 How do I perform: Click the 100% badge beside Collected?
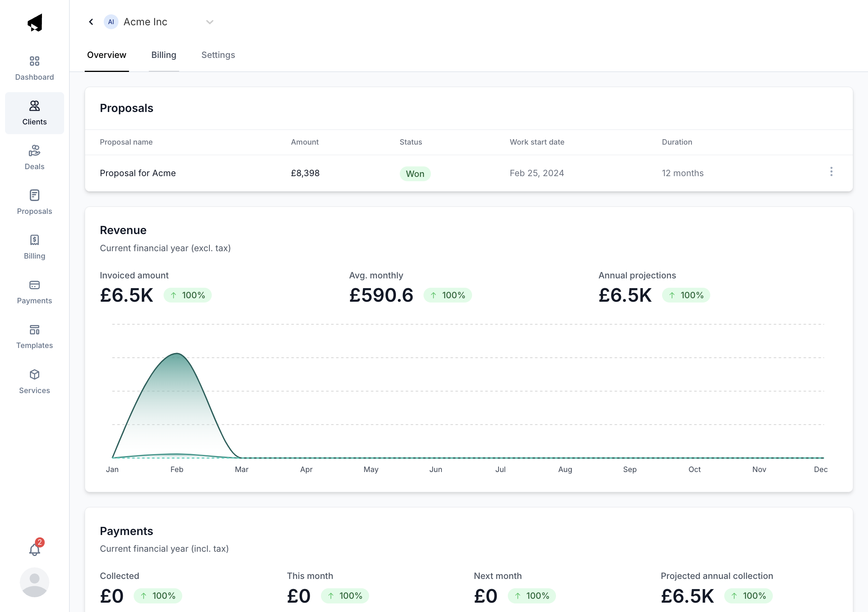tap(157, 596)
